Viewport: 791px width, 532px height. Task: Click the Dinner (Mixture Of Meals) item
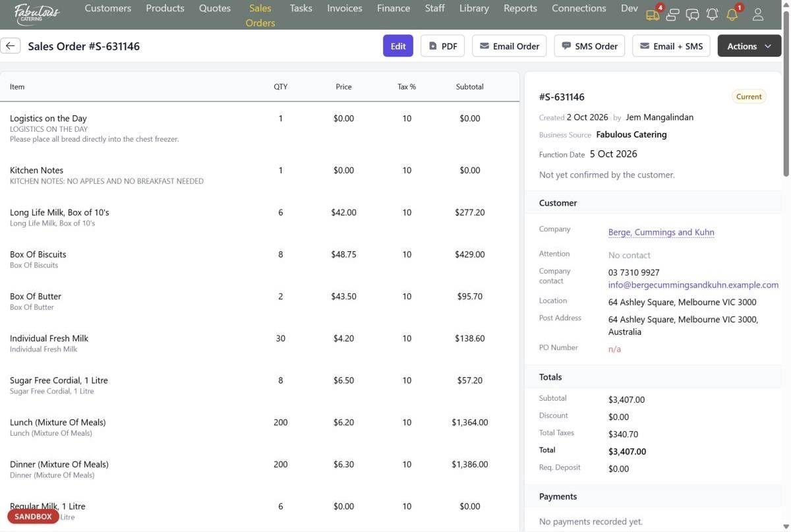point(59,464)
